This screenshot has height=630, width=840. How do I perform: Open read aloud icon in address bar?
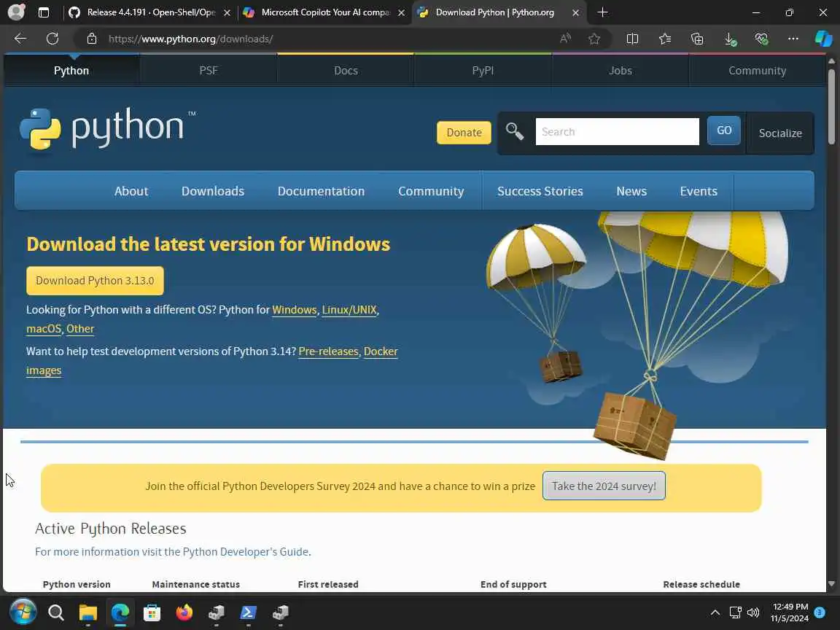(x=565, y=39)
